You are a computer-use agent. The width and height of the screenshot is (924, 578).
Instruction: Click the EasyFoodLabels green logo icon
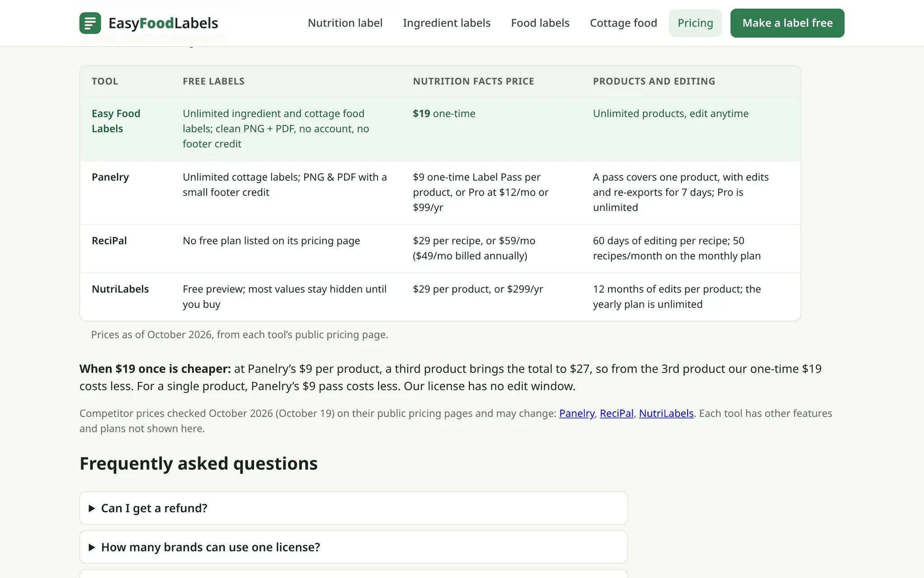point(90,23)
